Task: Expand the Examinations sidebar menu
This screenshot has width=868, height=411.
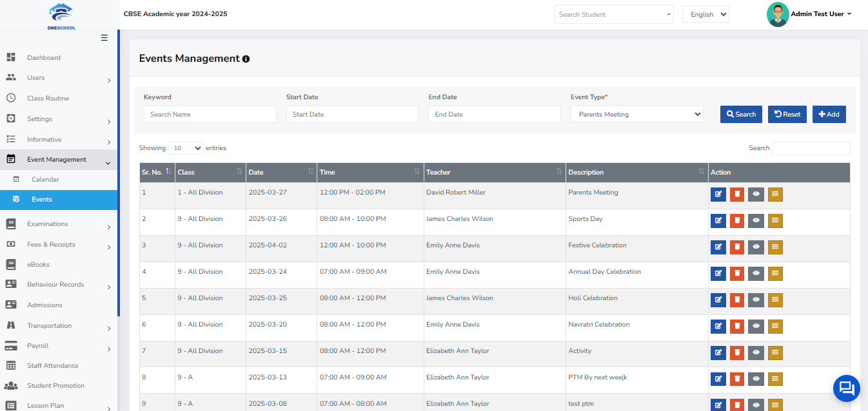Action: (58, 224)
